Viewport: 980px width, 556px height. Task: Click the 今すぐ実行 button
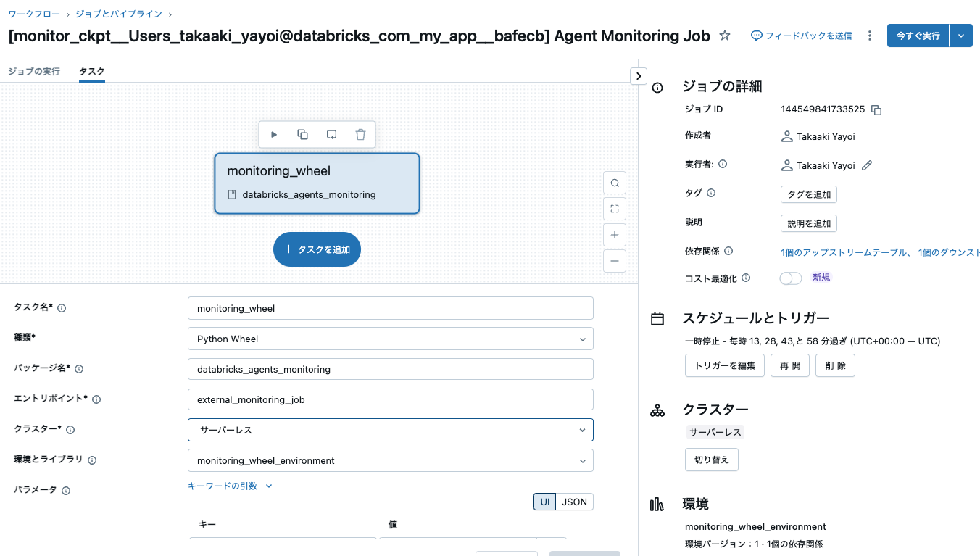pyautogui.click(x=918, y=36)
